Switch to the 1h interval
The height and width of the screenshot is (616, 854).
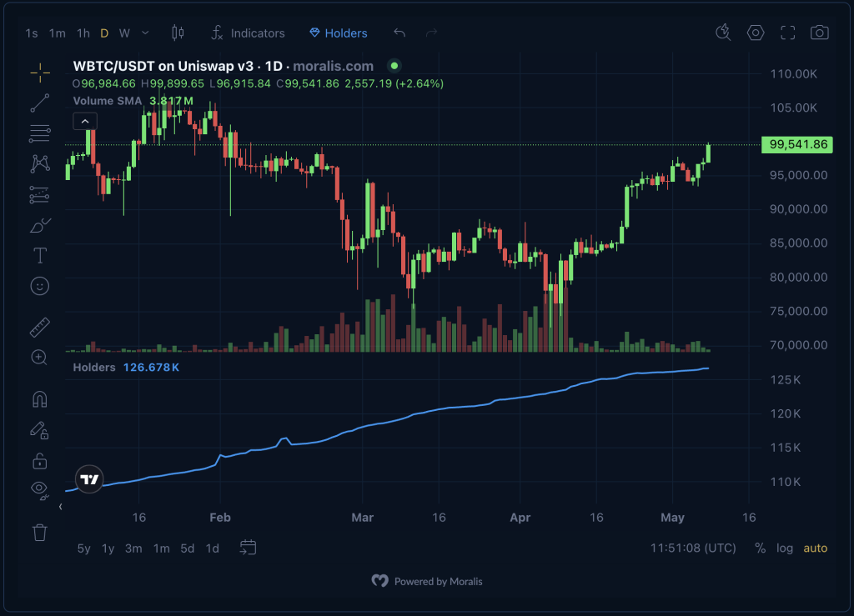83,33
